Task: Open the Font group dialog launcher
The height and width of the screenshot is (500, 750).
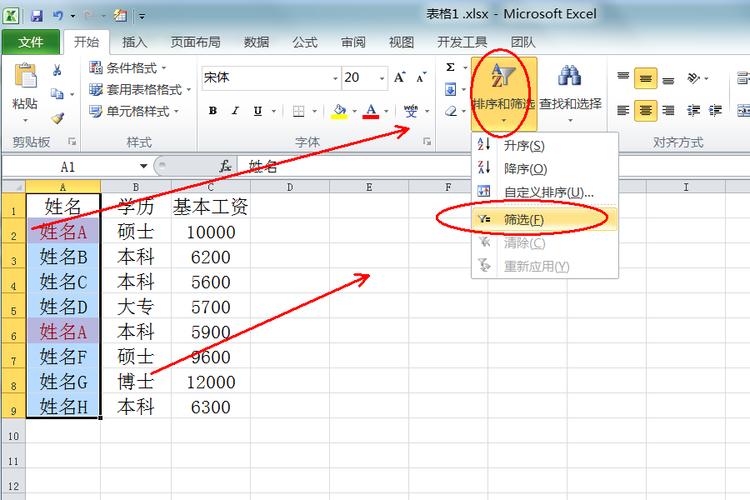Action: [427, 142]
